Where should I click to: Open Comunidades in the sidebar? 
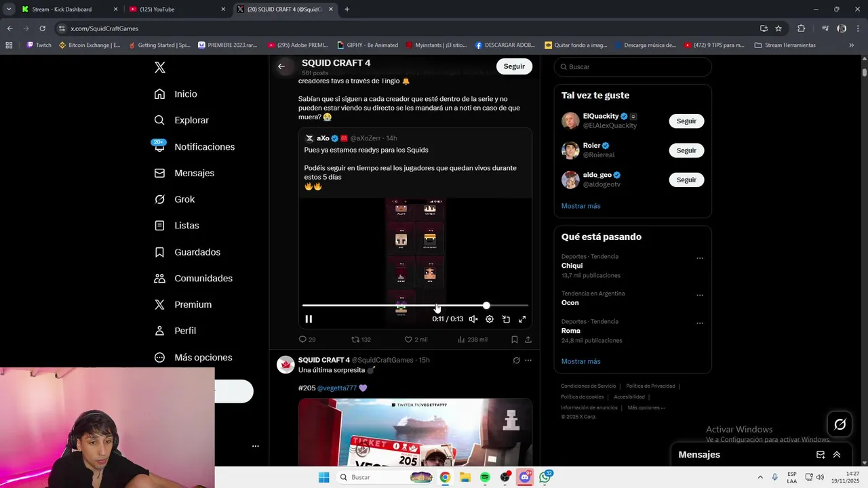[193, 279]
